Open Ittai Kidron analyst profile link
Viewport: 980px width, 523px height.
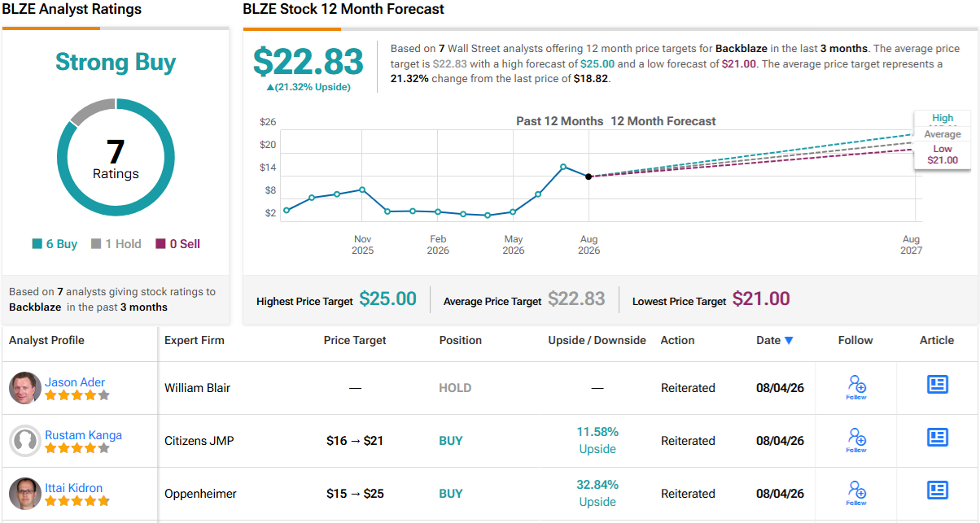click(x=74, y=488)
